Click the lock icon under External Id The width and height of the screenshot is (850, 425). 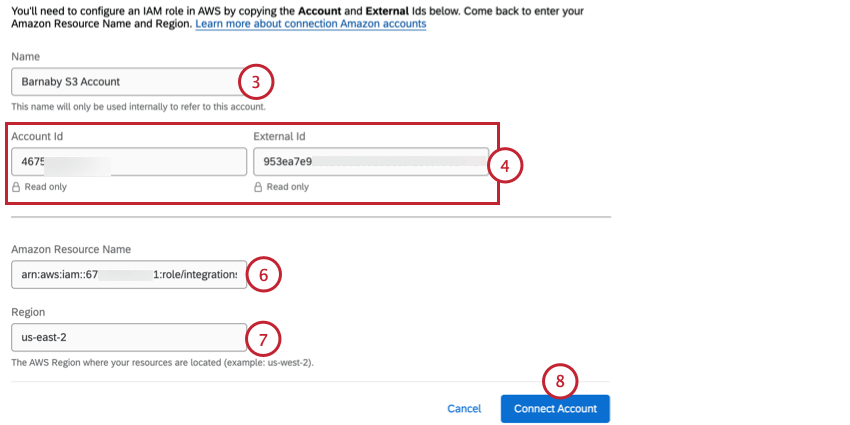[x=259, y=187]
